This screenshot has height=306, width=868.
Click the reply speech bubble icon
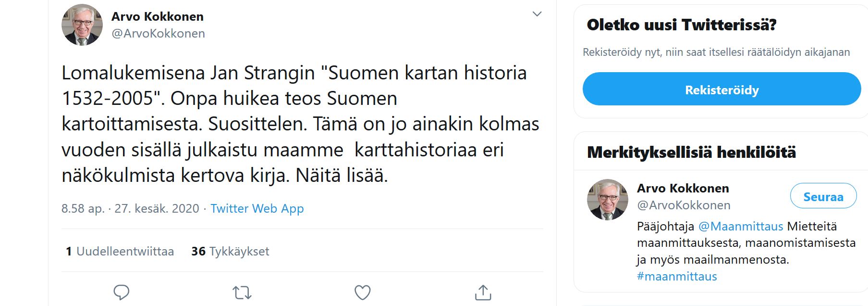point(121,292)
